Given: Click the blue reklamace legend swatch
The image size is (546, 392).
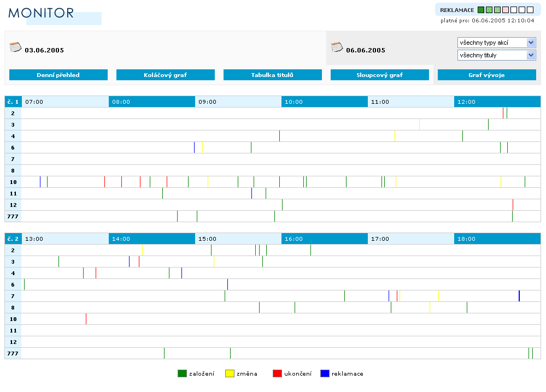Looking at the screenshot, I should [325, 373].
